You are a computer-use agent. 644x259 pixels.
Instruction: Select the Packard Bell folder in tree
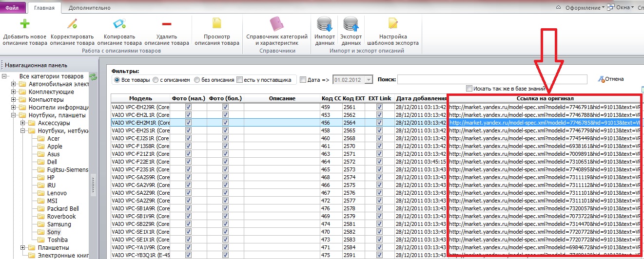tap(63, 209)
